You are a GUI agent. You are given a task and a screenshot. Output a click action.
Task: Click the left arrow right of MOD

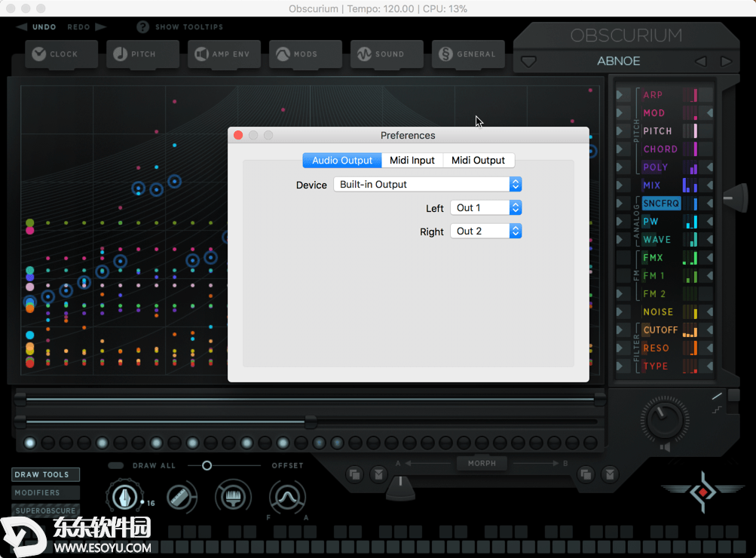click(x=709, y=113)
